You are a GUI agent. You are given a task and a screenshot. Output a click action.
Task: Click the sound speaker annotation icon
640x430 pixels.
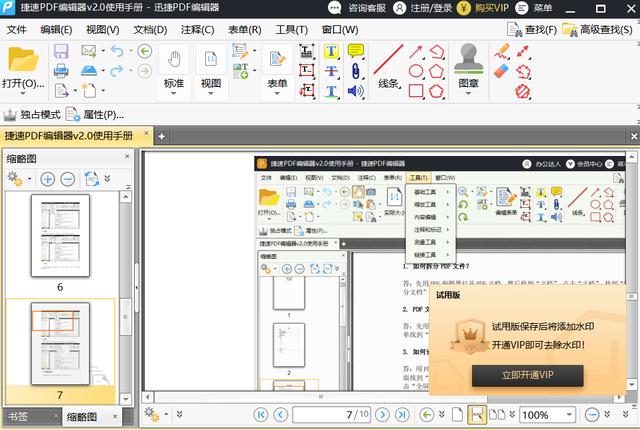pos(355,91)
